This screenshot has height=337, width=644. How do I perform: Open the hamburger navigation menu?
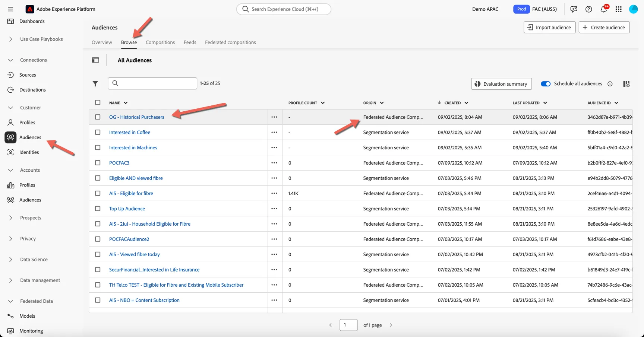[x=10, y=9]
